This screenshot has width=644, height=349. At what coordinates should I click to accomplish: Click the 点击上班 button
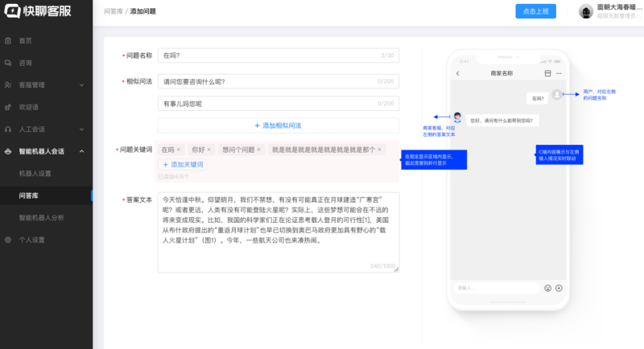(x=535, y=11)
